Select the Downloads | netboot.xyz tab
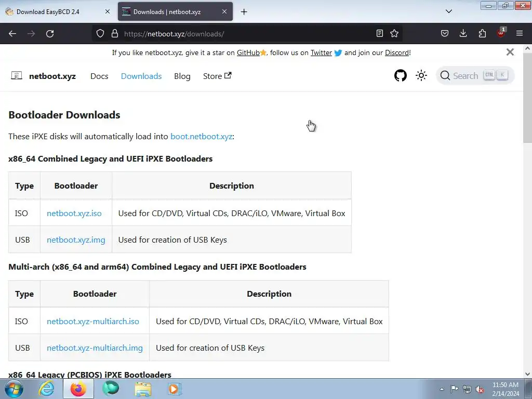Viewport: 532px width, 399px height. pyautogui.click(x=175, y=11)
